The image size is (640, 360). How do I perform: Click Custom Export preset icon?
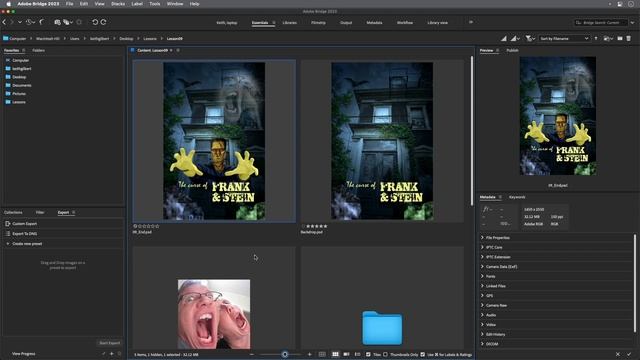pyautogui.click(x=8, y=224)
